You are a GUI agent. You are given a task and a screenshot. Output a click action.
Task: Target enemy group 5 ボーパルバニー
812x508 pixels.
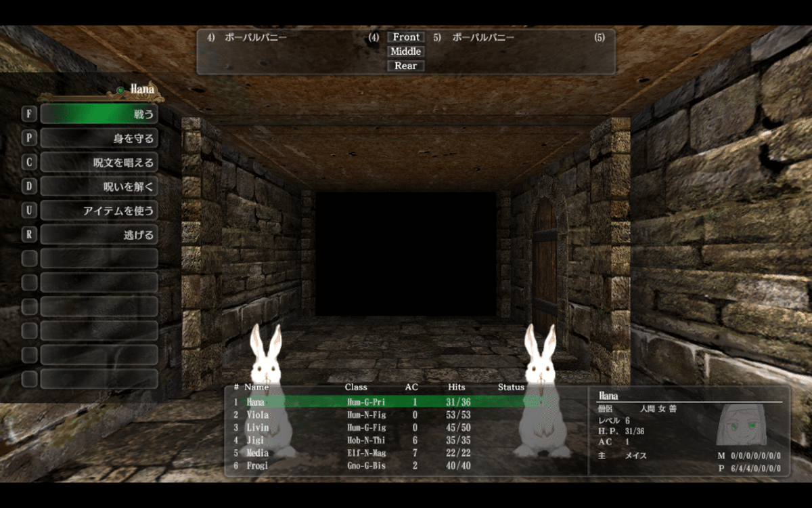pyautogui.click(x=519, y=37)
